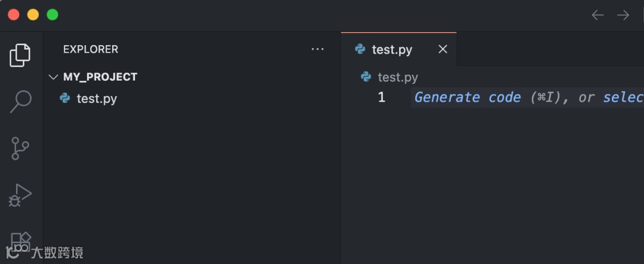Viewport: 644px width, 264px height.
Task: Open the Explorer view in activity bar
Action: tap(20, 55)
